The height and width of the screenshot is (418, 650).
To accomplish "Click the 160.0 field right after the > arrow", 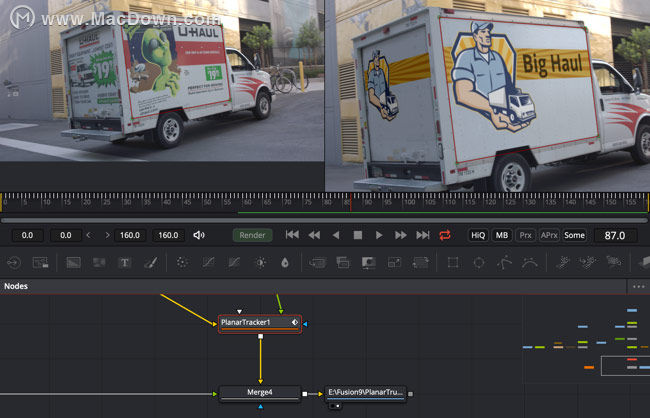I will (x=130, y=235).
